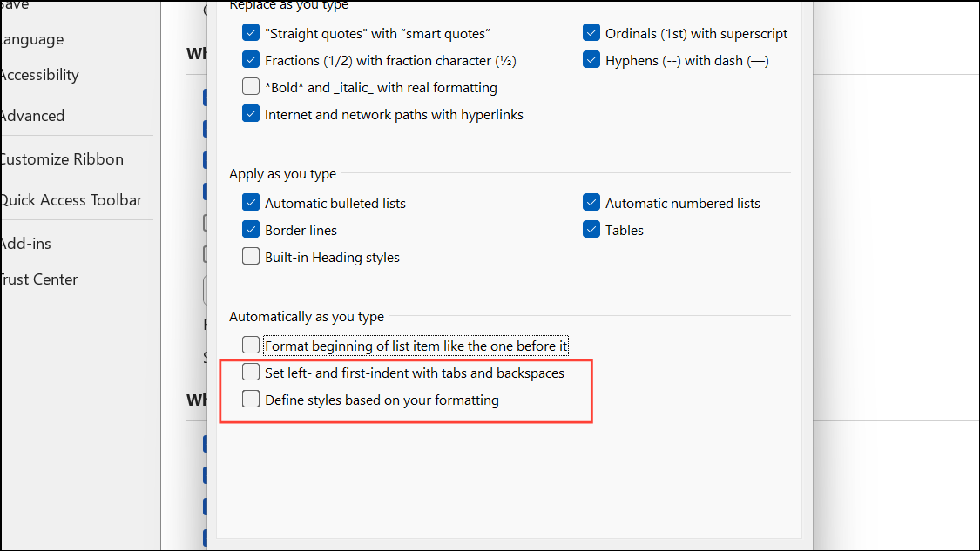
Task: Enable *Bold* and _italic_ real formatting
Action: coord(251,87)
